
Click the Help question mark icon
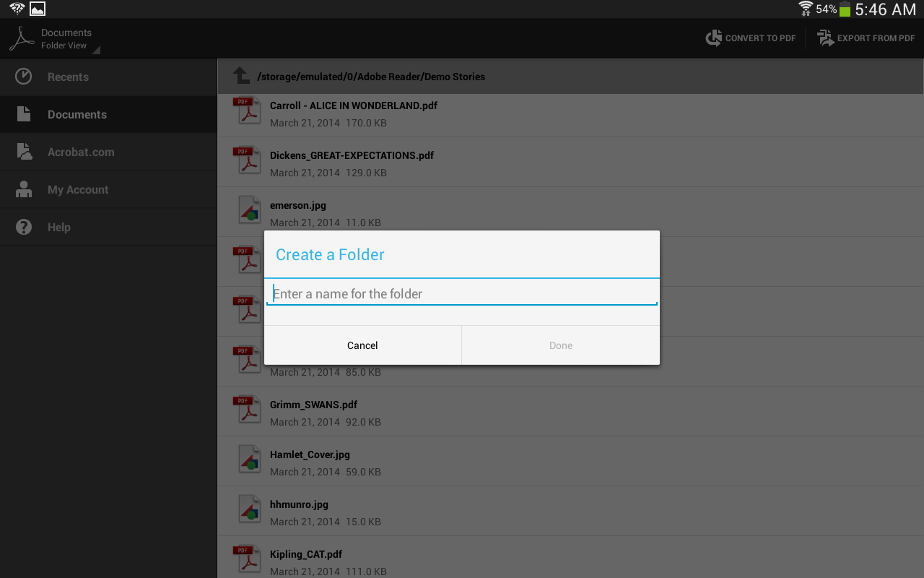24,227
